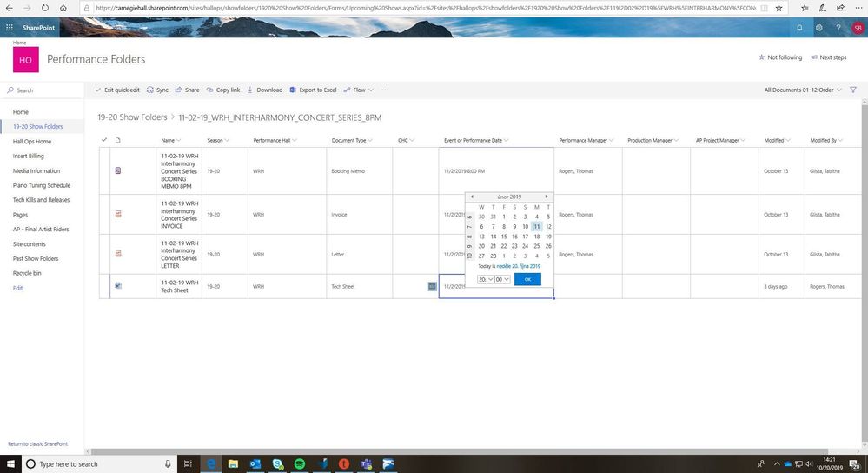
Task: Open the filters pane funnel icon
Action: point(853,90)
